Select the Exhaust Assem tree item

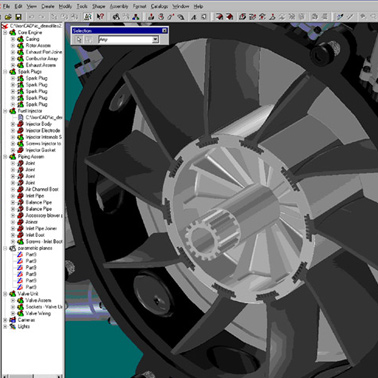[41, 65]
